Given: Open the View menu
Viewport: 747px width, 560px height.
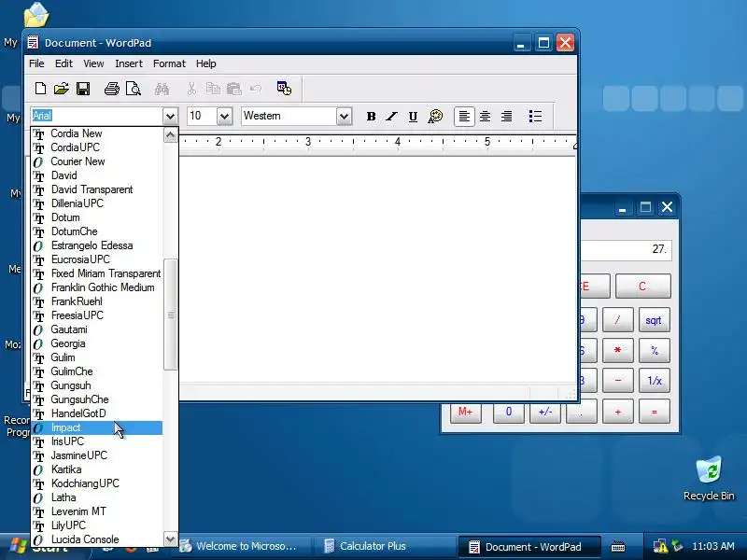Looking at the screenshot, I should pos(93,63).
